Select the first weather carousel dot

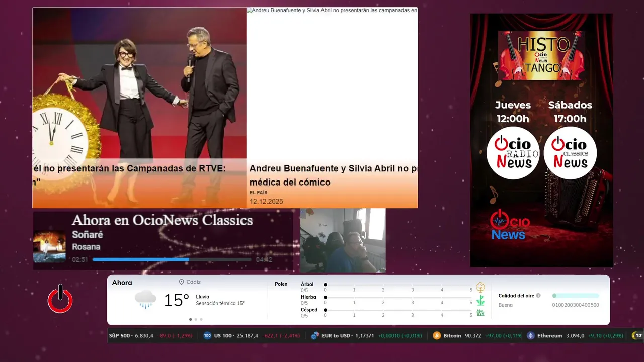coord(190,319)
